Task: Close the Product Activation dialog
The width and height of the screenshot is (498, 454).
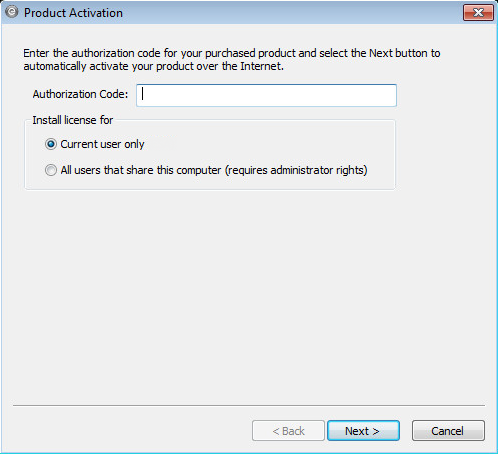Action: pyautogui.click(x=478, y=13)
